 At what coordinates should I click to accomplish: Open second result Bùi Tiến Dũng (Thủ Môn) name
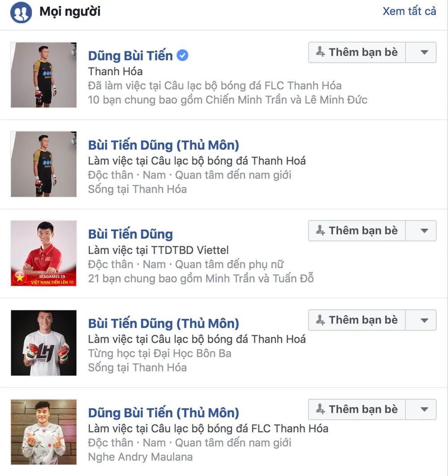point(164,145)
